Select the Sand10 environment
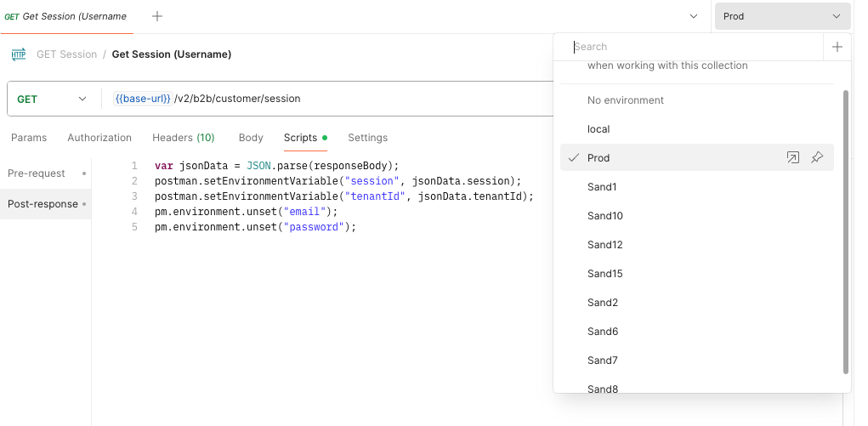This screenshot has height=426, width=868. pos(697,215)
